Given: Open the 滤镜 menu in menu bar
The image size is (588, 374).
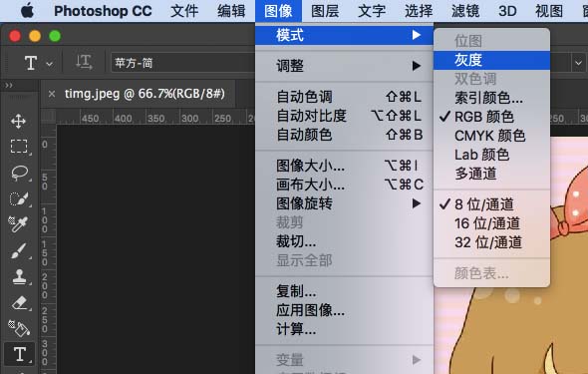Looking at the screenshot, I should point(465,11).
